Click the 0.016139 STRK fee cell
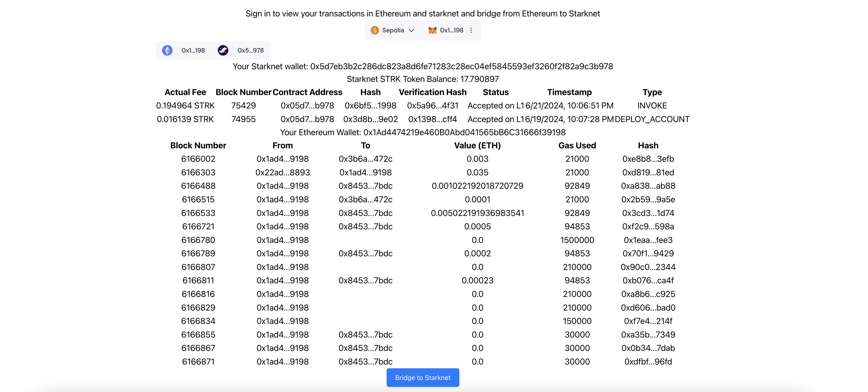 (x=185, y=119)
